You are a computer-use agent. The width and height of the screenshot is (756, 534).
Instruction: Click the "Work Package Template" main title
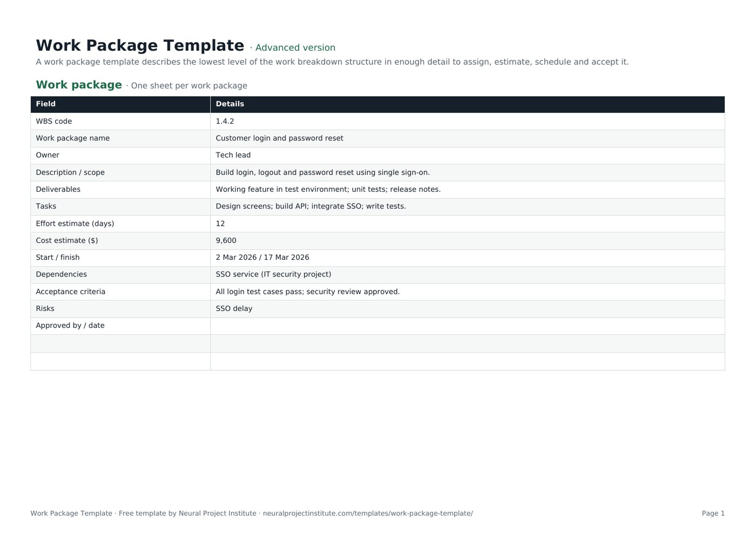pos(140,45)
